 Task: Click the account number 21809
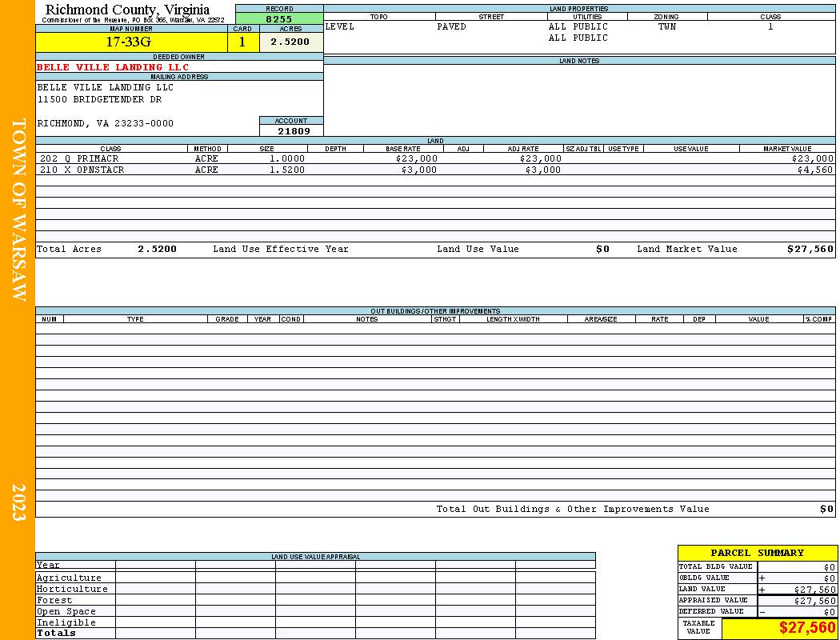point(294,130)
